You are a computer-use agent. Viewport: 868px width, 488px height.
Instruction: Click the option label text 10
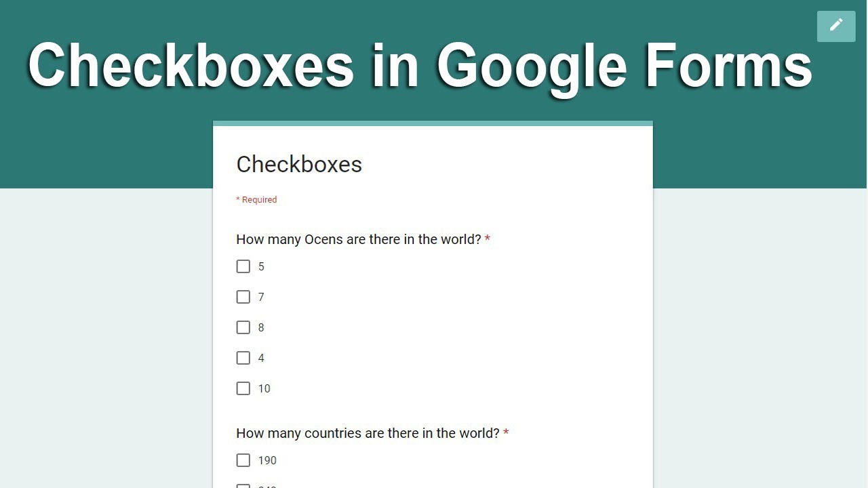pos(264,389)
